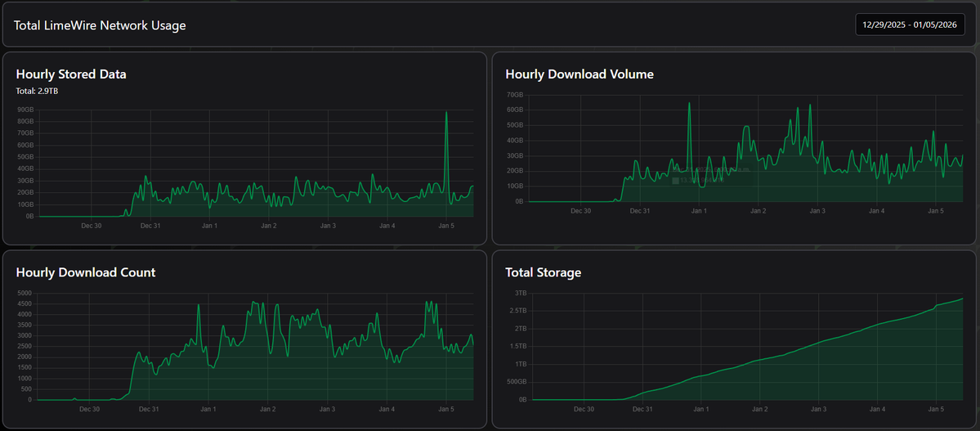980x431 pixels.
Task: Click the 90GB axis label in Hourly Stored Data
Action: tap(25, 110)
